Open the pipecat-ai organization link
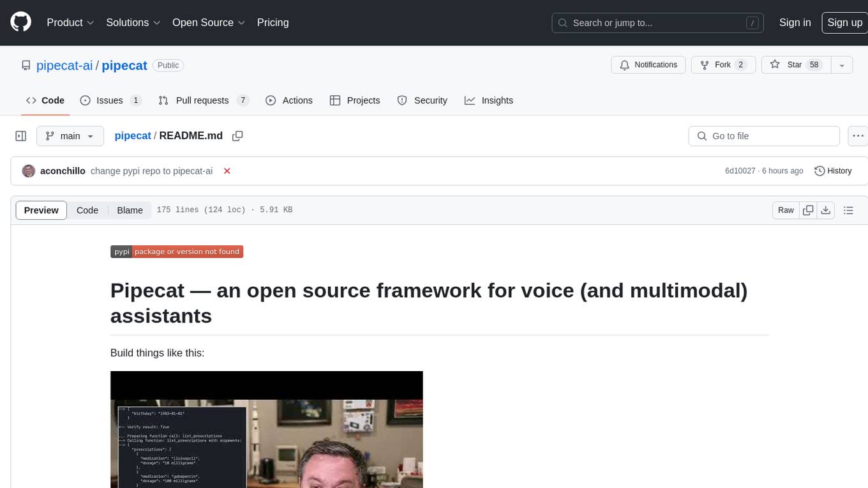The height and width of the screenshot is (488, 868). (x=64, y=65)
